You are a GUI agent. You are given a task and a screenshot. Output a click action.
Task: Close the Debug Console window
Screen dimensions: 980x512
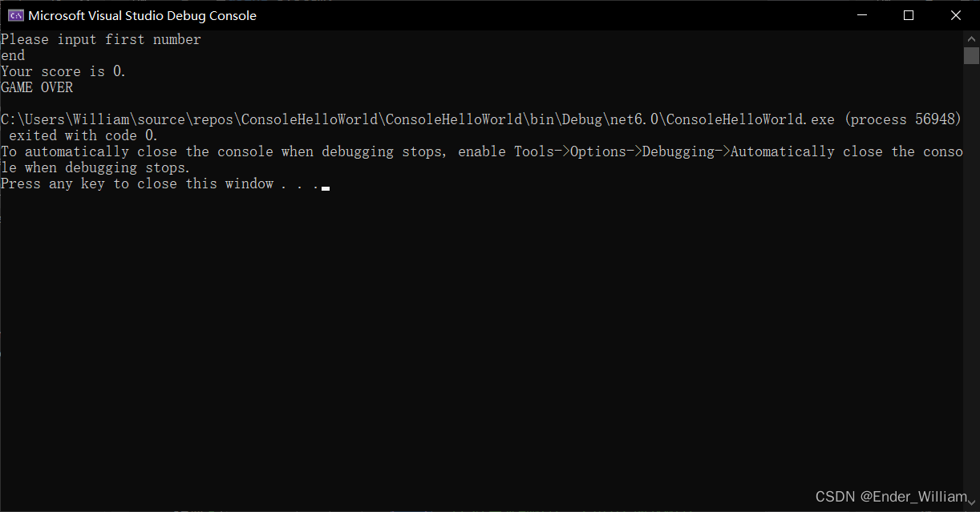point(955,15)
